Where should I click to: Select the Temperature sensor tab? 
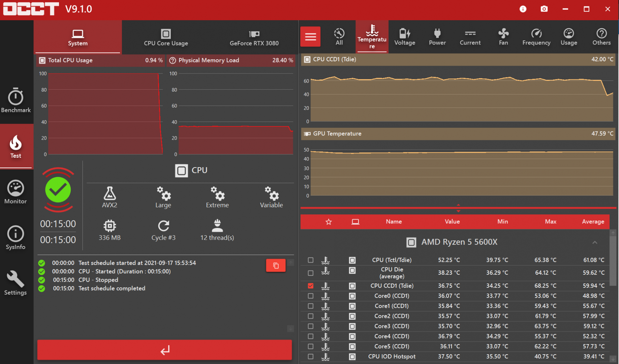372,37
